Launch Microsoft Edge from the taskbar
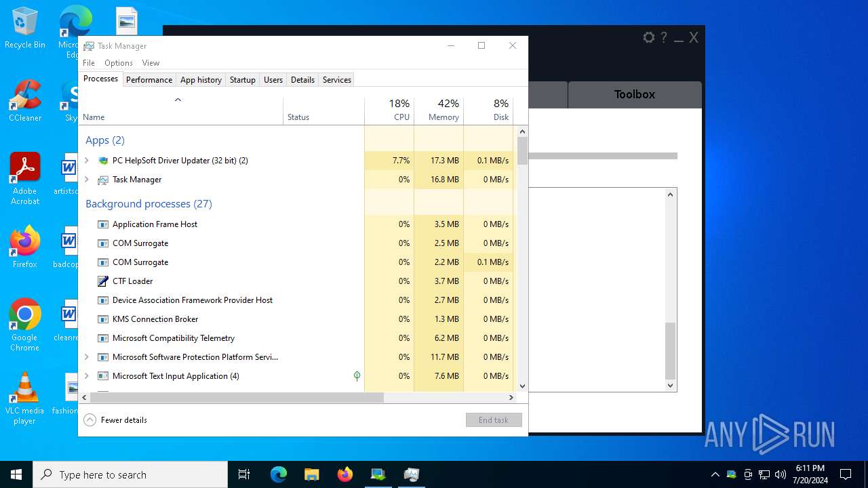868x488 pixels. pos(279,474)
